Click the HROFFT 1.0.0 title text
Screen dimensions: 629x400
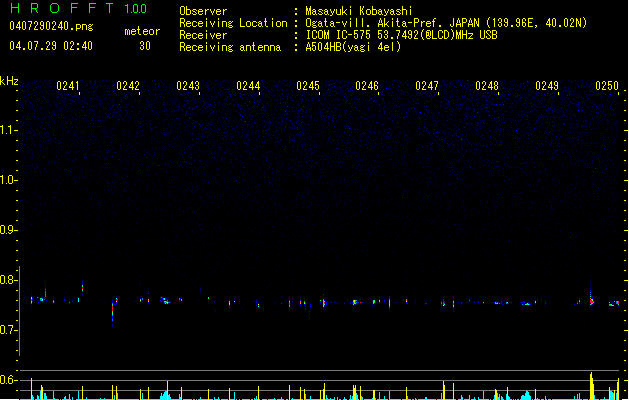click(79, 8)
